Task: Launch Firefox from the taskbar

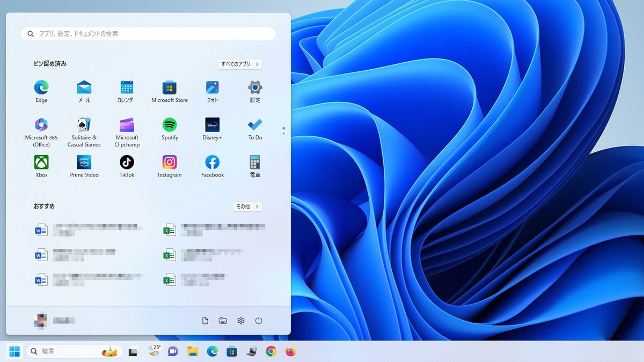Action: coord(290,351)
